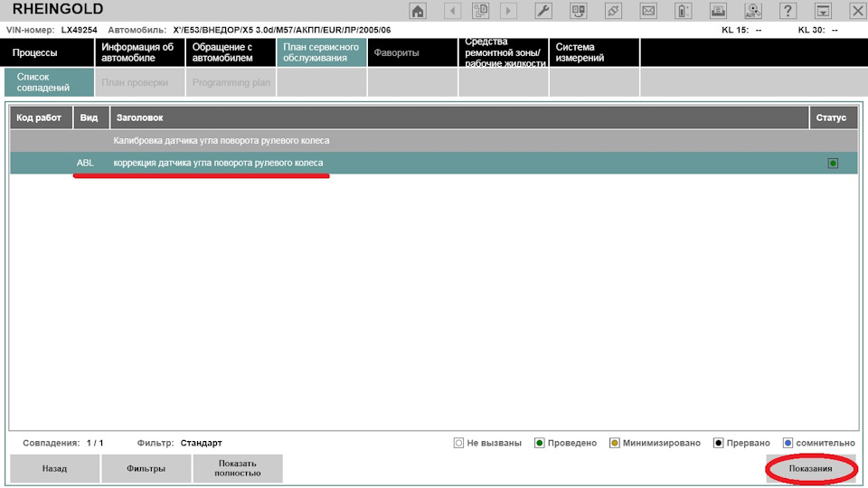Image resolution: width=868 pixels, height=488 pixels.
Task: Click the minimize-to-tray window icon
Action: point(823,11)
